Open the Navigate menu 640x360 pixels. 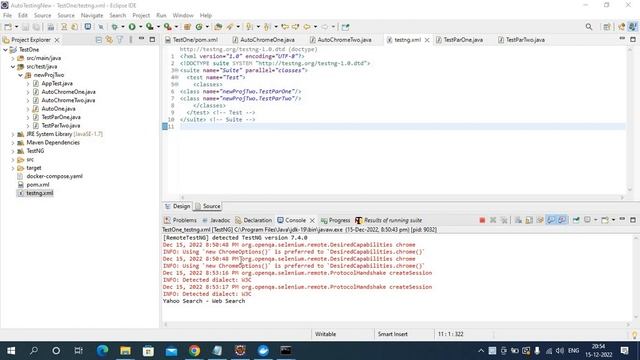92,15
